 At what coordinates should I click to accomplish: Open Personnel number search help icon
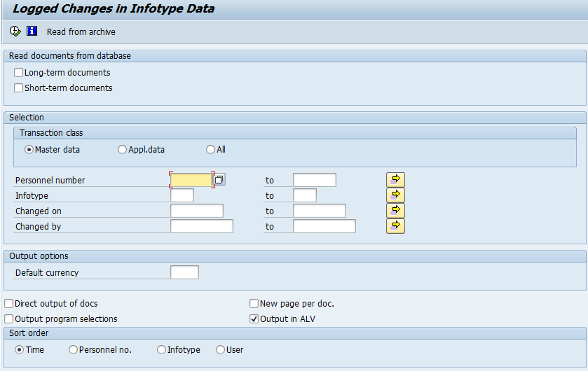(219, 180)
